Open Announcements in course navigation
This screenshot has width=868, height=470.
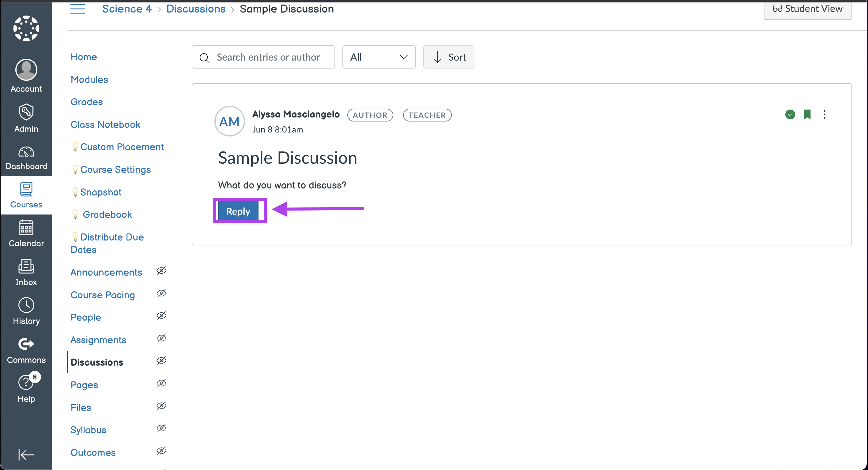tap(106, 272)
